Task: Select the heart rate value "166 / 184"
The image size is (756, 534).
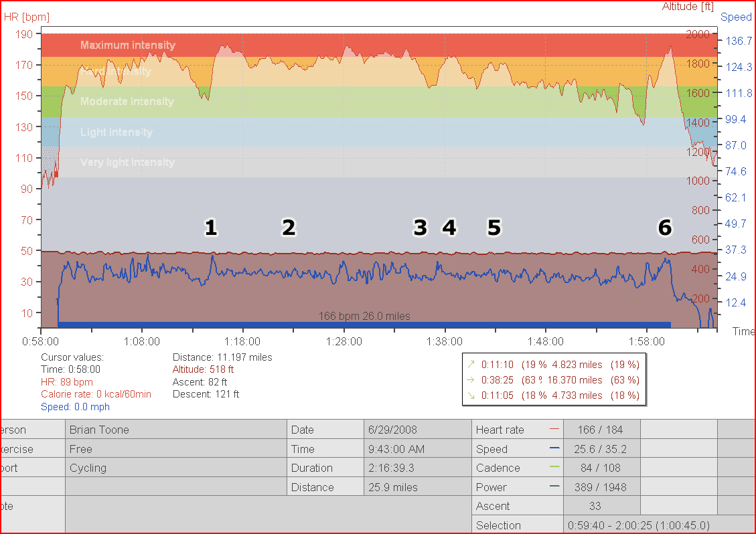Action: click(x=602, y=430)
